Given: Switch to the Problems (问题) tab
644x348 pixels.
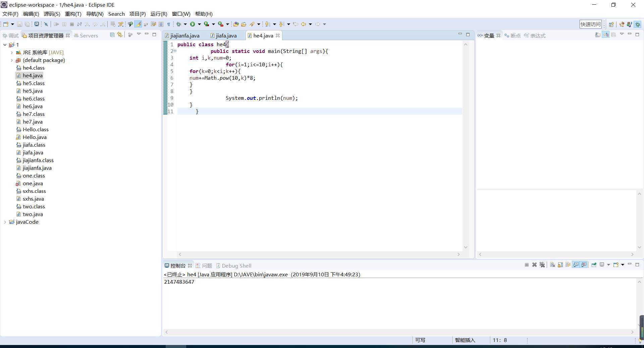Looking at the screenshot, I should pyautogui.click(x=204, y=266).
